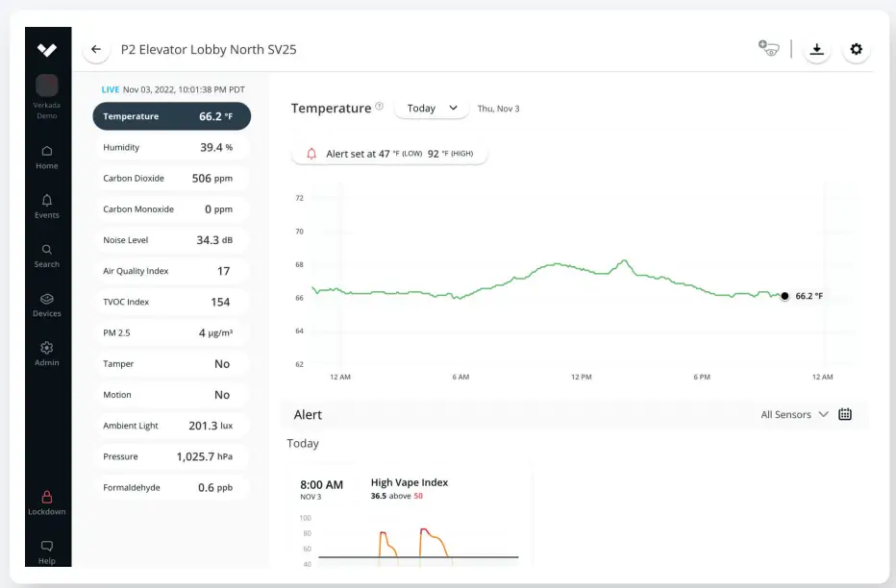This screenshot has height=588, width=896.
Task: Click the current 66.2 °F chart point
Action: point(784,296)
